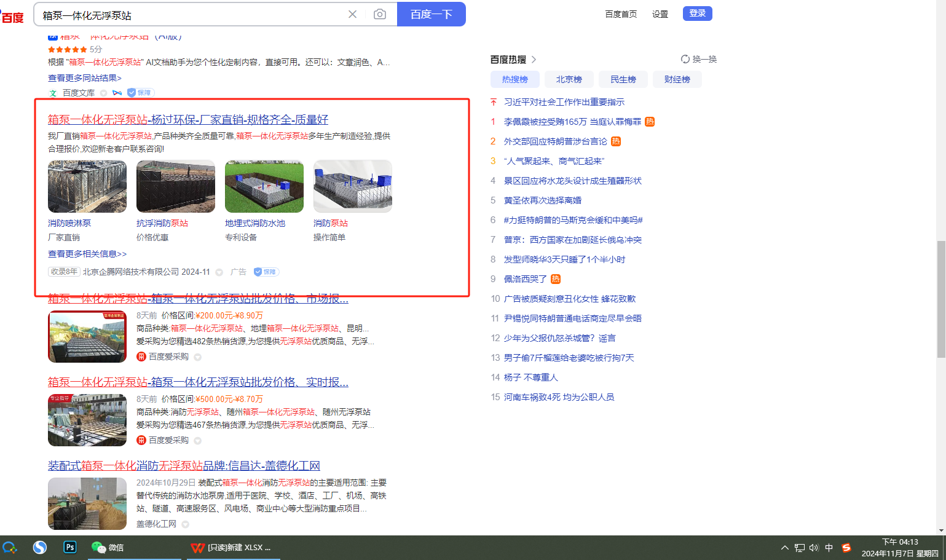Open the volume tray icon

point(814,548)
